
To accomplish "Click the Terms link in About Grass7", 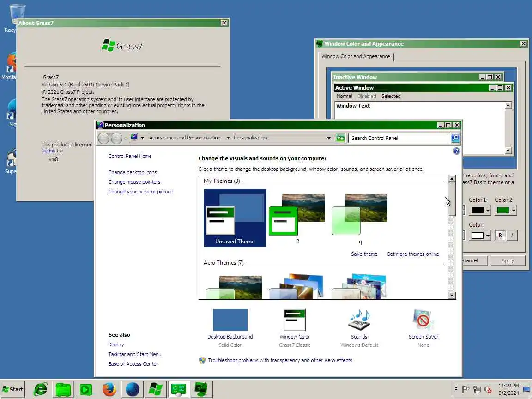I will coord(48,151).
